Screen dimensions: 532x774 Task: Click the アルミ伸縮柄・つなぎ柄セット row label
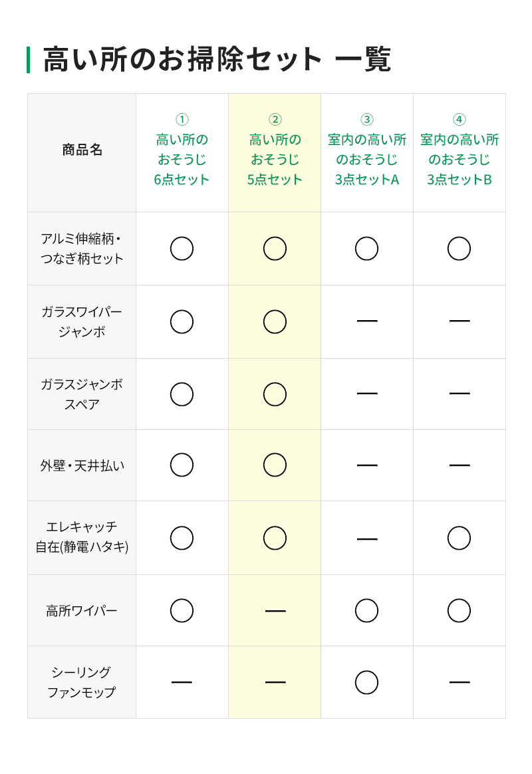point(82,249)
